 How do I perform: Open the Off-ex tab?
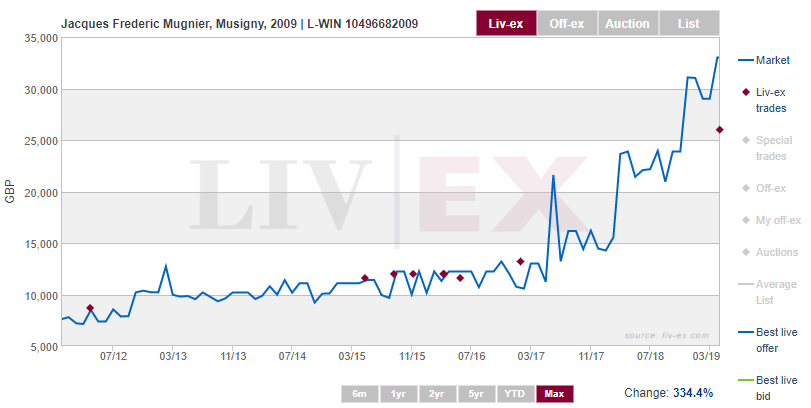click(x=567, y=24)
